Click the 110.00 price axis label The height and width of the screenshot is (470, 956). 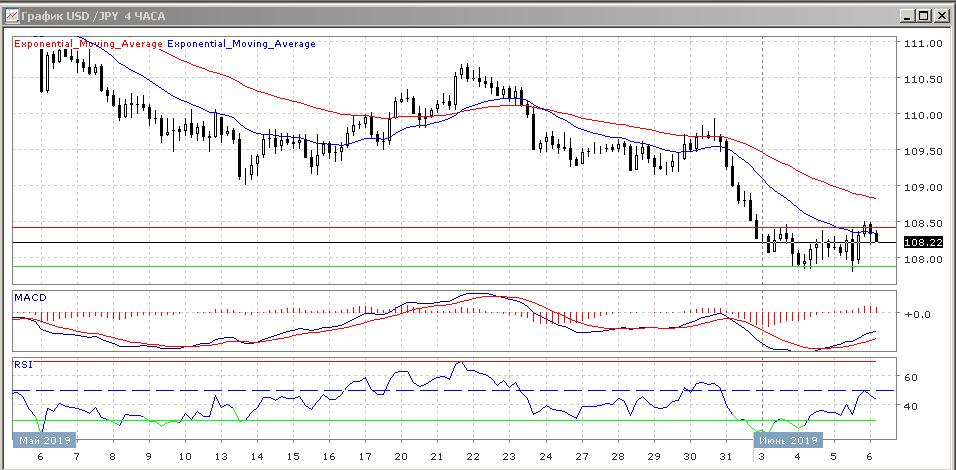[x=922, y=115]
